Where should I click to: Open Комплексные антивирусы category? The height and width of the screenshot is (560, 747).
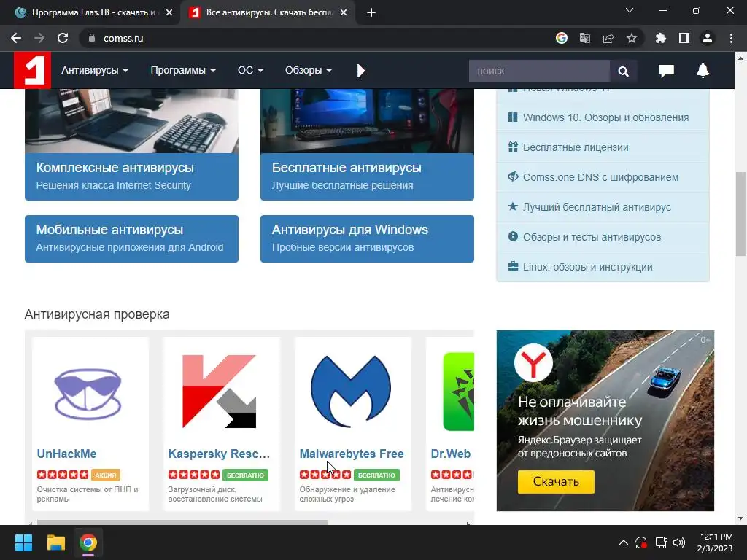point(131,176)
